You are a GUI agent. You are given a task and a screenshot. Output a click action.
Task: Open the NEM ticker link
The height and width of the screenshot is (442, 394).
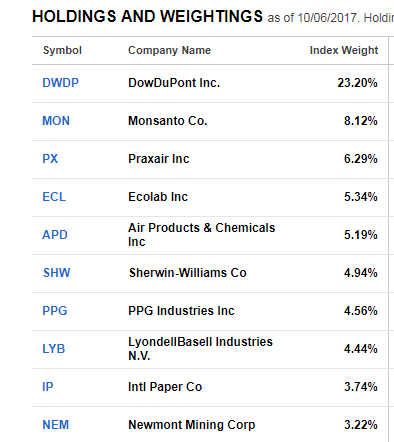[x=56, y=425]
